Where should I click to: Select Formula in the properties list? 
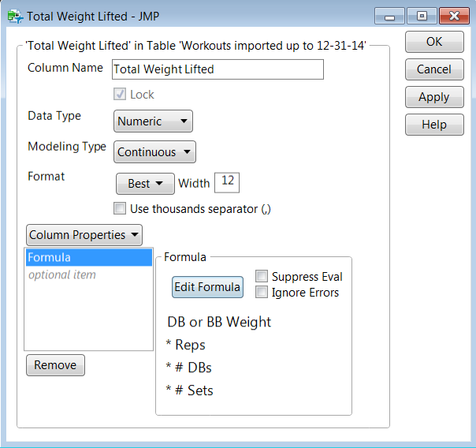coord(88,258)
